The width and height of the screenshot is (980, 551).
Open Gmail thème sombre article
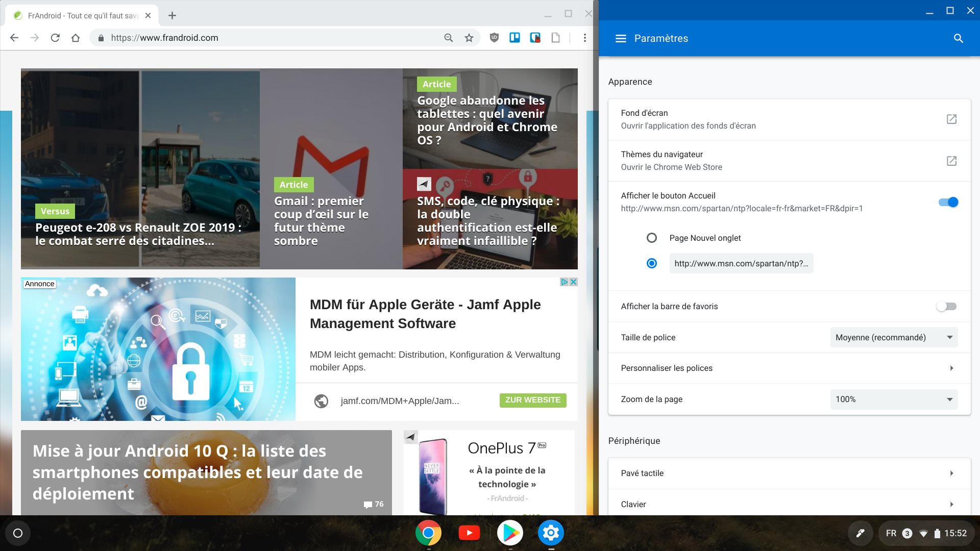[322, 221]
